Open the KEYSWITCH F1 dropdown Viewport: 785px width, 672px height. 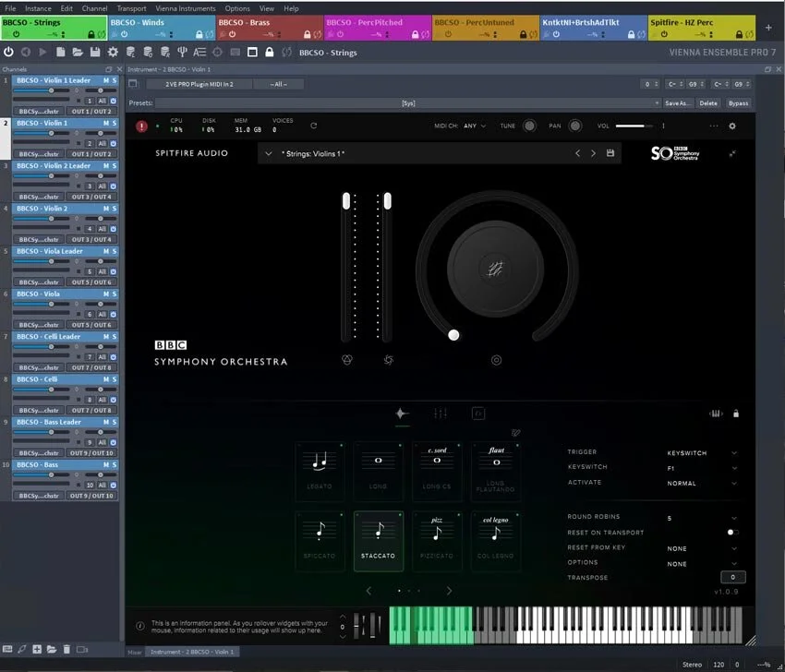coord(701,468)
